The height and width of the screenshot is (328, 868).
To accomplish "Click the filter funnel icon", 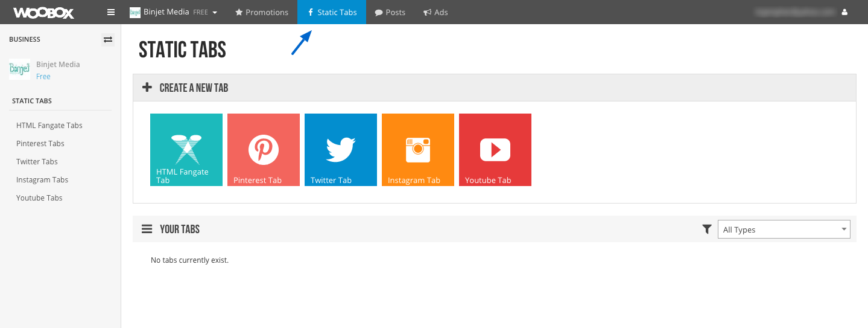I will click(x=707, y=230).
